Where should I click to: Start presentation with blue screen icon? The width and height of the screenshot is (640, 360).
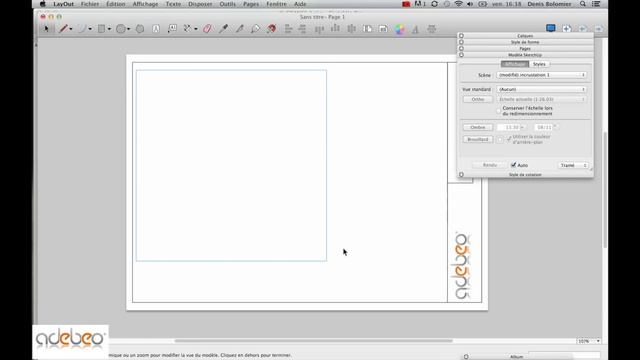(551, 28)
